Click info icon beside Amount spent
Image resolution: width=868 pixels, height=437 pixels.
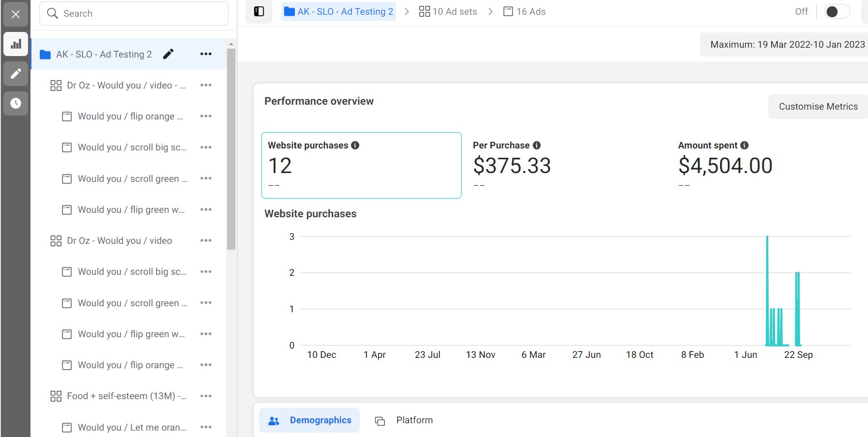pos(744,146)
